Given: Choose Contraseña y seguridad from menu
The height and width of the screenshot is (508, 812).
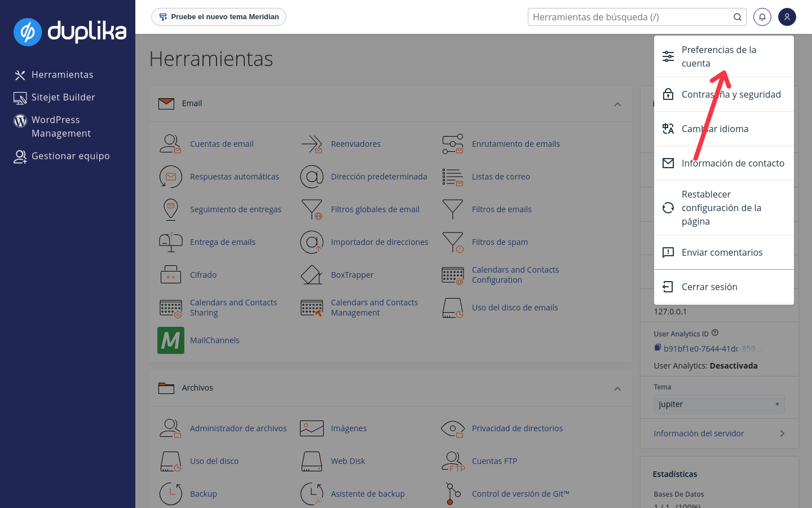Looking at the screenshot, I should pos(724,94).
